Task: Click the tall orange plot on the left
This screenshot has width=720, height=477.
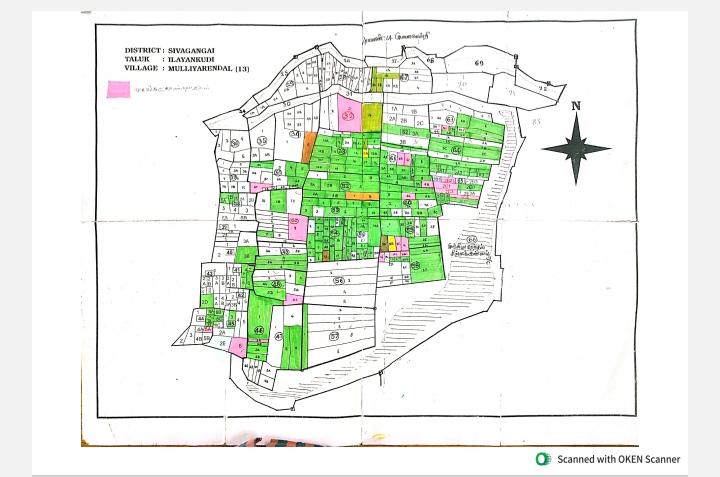Action: click(310, 145)
